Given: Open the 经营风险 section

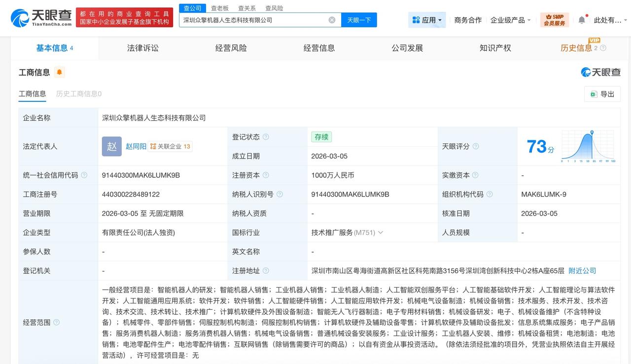Looking at the screenshot, I should pos(231,48).
